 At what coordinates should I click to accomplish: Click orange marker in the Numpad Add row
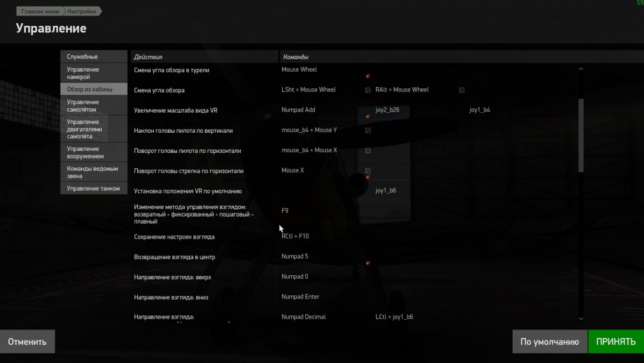click(x=368, y=116)
